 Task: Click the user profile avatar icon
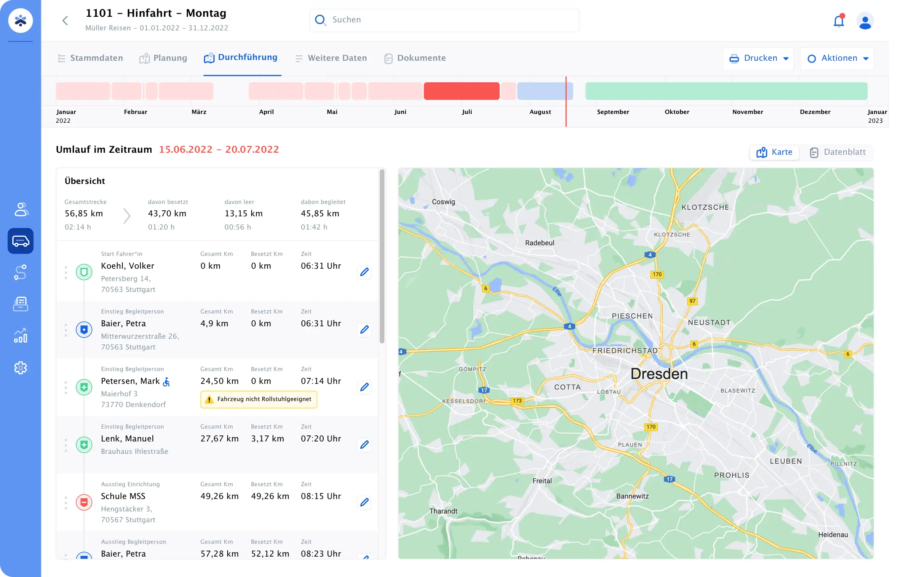point(865,21)
